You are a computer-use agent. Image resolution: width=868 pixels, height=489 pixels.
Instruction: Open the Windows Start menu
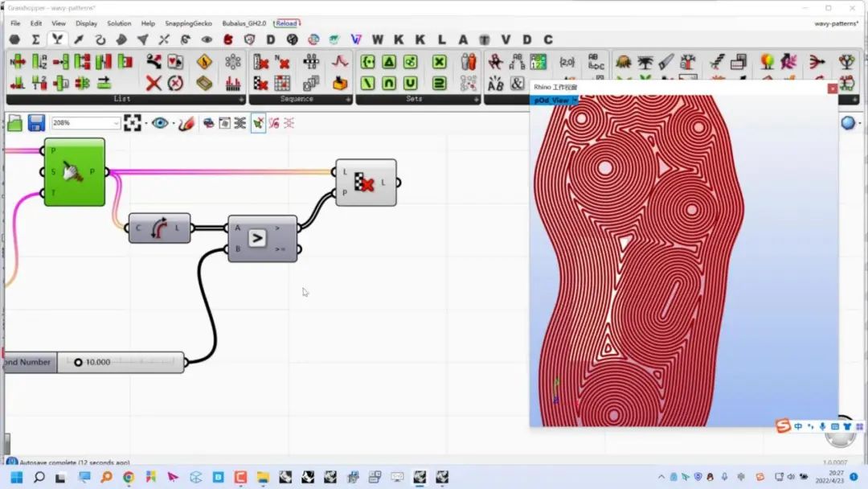pos(17,477)
